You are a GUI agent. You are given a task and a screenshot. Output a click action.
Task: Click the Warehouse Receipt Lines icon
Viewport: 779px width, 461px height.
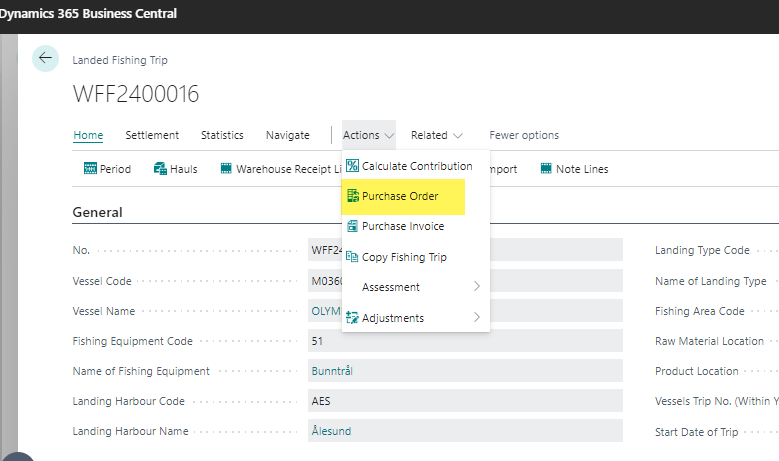(226, 169)
